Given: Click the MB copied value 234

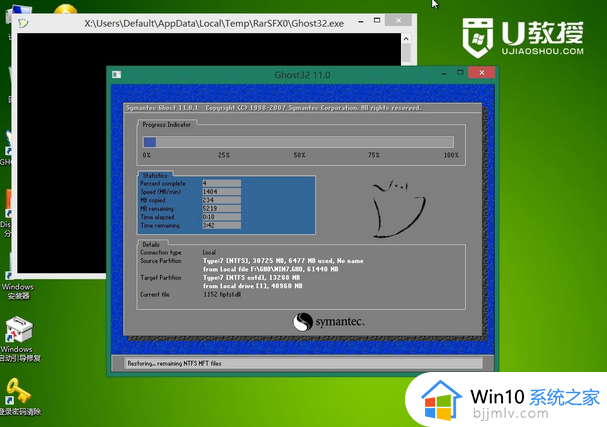Looking at the screenshot, I should tap(221, 200).
